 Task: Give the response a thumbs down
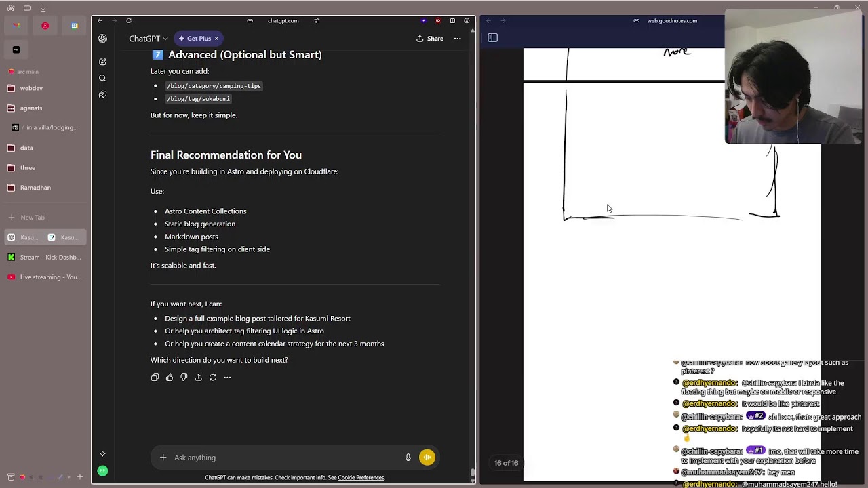coord(184,378)
